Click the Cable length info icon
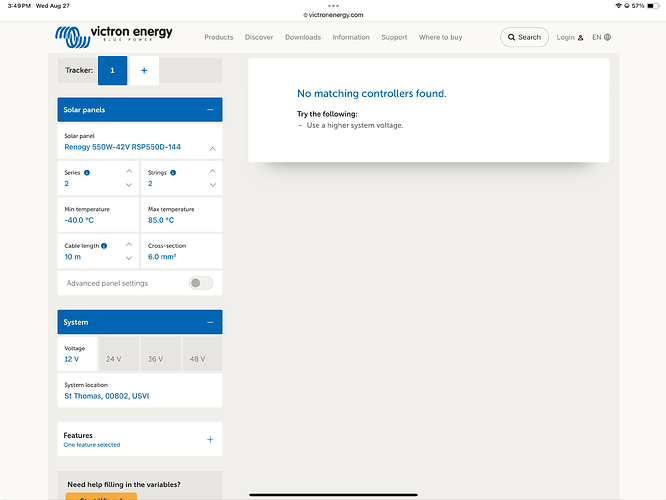666x500 pixels. click(104, 246)
